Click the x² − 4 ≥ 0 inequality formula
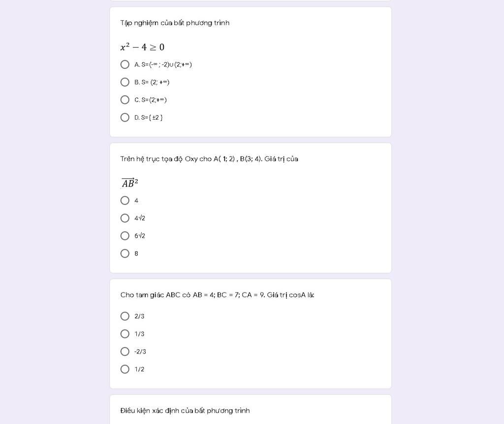The width and height of the screenshot is (504, 424). click(x=142, y=47)
